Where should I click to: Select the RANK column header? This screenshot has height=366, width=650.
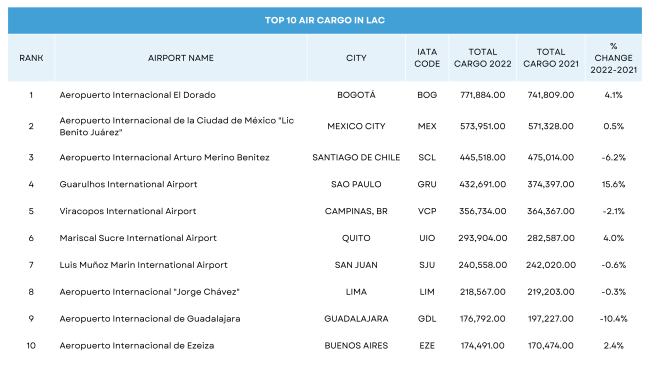(x=31, y=58)
